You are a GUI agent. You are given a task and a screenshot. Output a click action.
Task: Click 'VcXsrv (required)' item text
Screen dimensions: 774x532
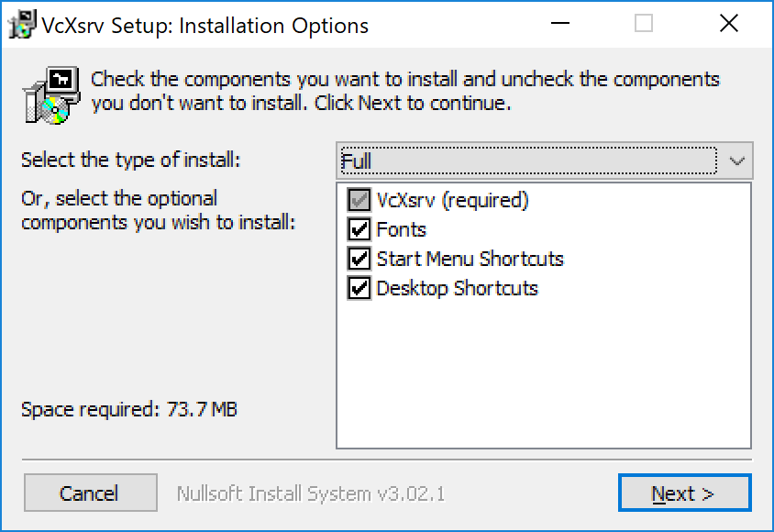point(454,200)
